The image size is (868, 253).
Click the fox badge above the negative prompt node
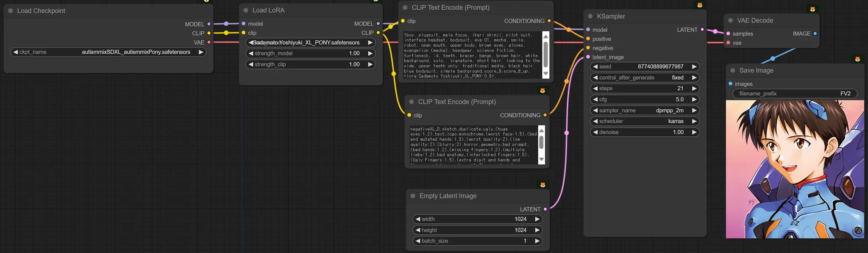542,90
